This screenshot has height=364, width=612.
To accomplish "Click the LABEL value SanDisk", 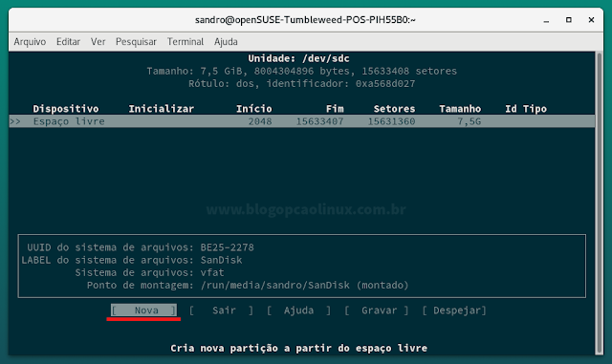I will pyautogui.click(x=221, y=260).
